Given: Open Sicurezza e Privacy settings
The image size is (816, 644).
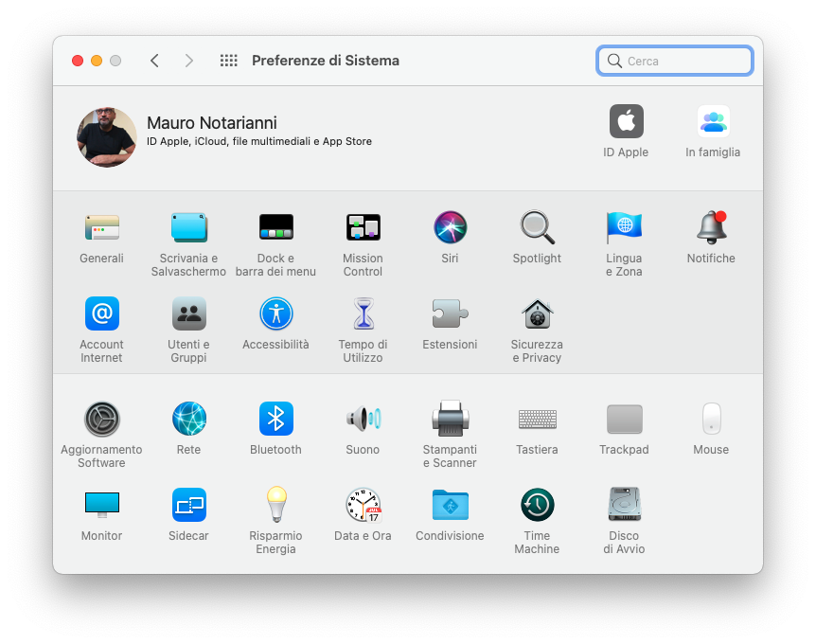Looking at the screenshot, I should point(537,313).
